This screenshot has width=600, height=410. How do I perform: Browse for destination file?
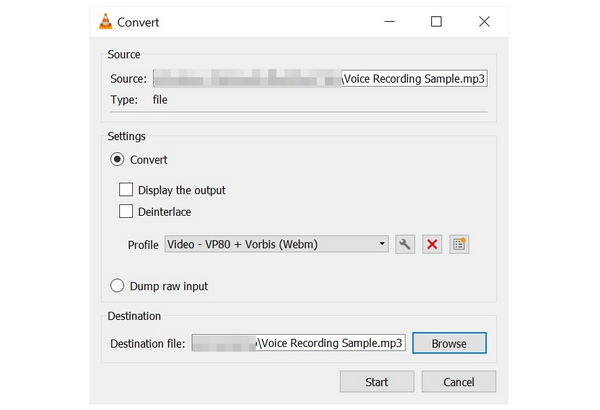point(449,343)
